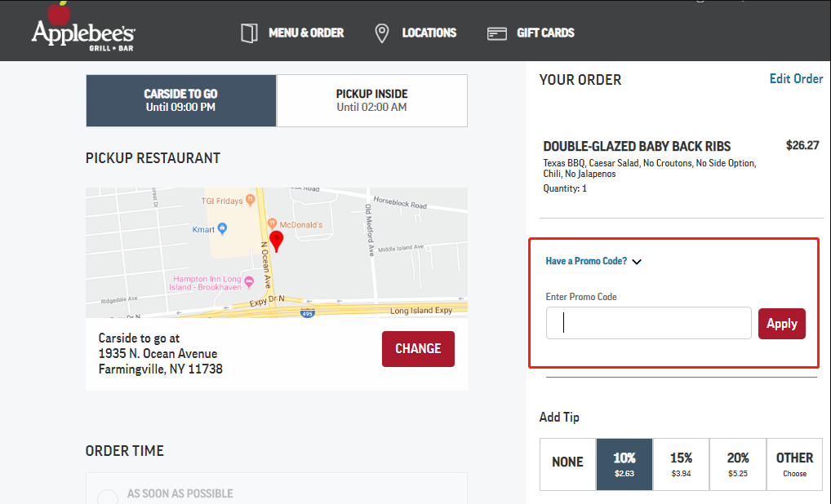831x504 pixels.
Task: Click the Double-Glazed Baby Back Ribs item name
Action: tap(637, 146)
